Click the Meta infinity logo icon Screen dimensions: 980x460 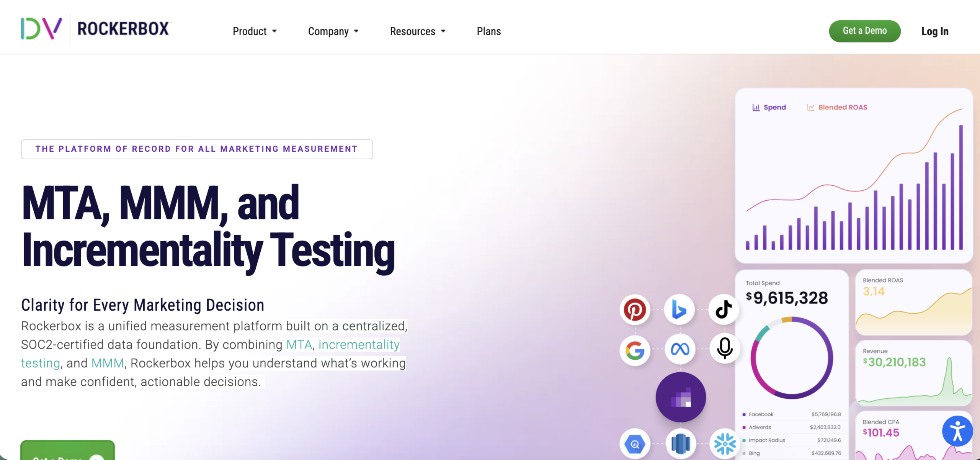[x=680, y=349]
